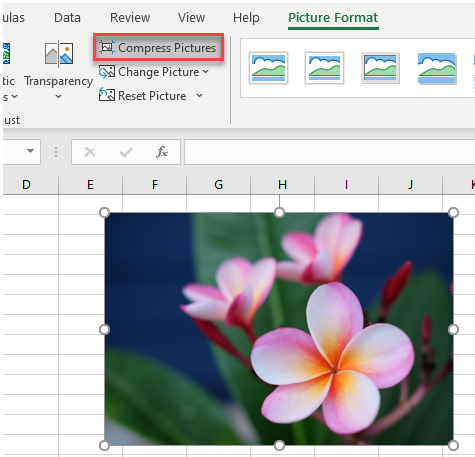Screen dimensions: 475x457
Task: Click the Reset Picture icon
Action: (107, 96)
